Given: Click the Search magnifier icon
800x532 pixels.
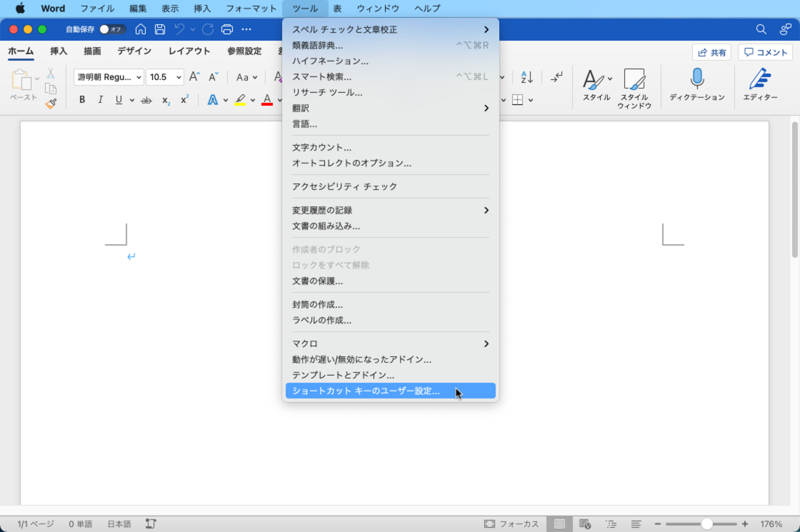Looking at the screenshot, I should (x=761, y=30).
